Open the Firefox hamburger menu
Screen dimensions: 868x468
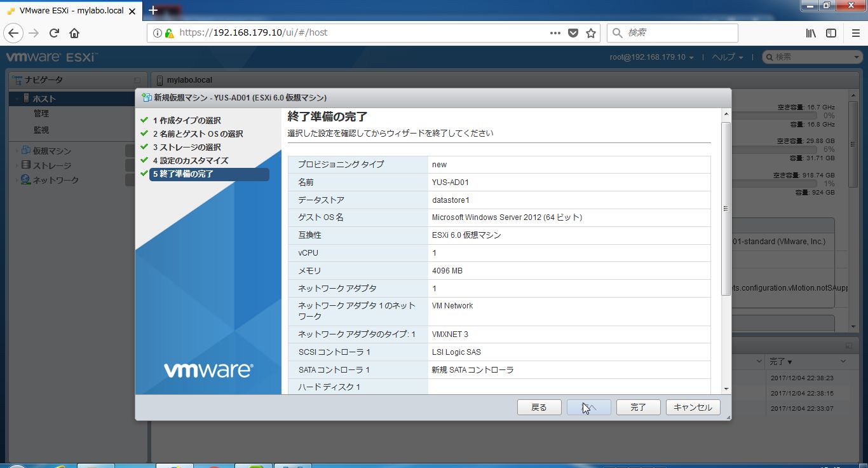coord(855,33)
